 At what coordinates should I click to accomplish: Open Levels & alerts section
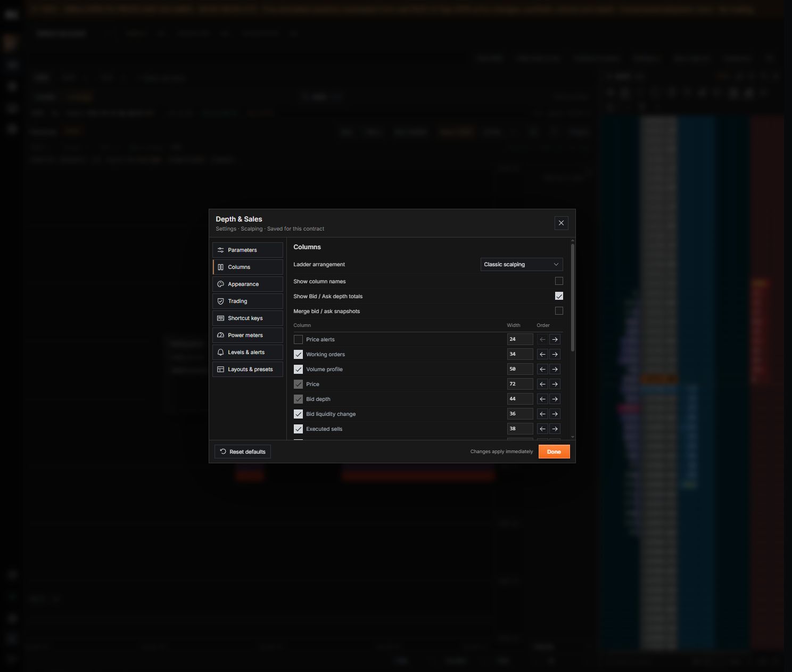point(247,353)
